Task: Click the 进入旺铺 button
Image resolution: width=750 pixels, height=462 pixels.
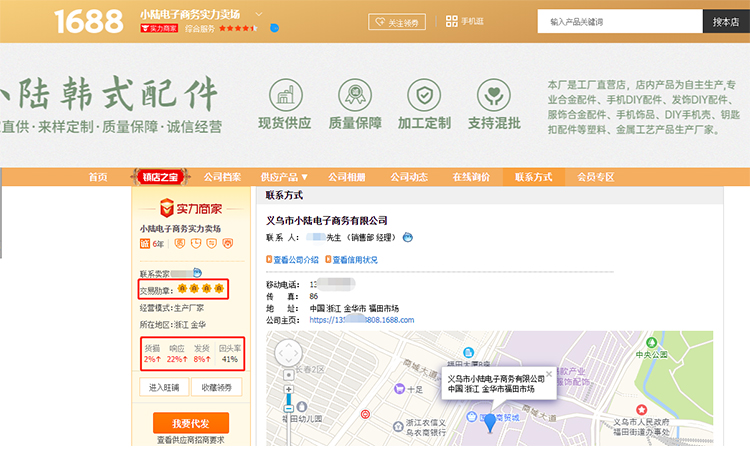Action: coord(164,387)
